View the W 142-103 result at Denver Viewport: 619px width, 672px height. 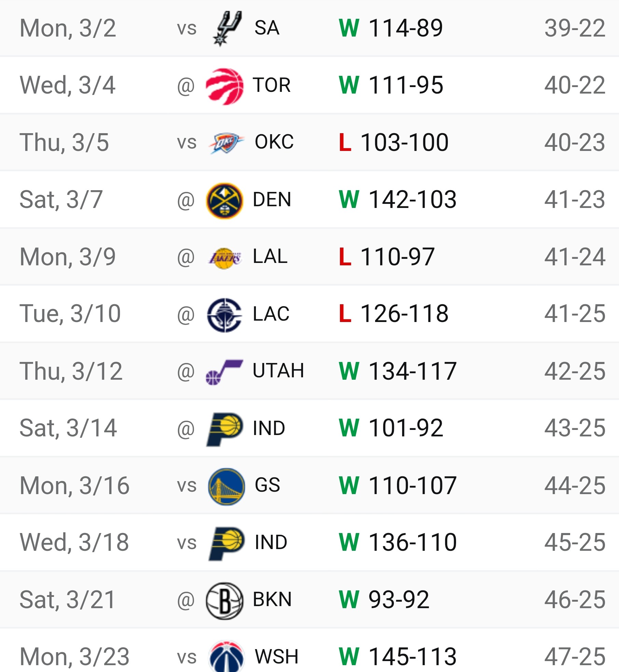click(398, 200)
